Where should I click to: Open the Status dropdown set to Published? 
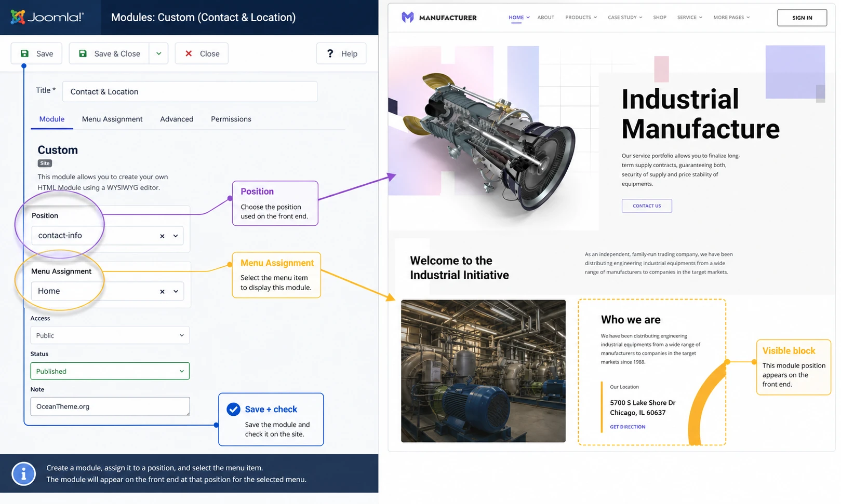click(x=110, y=371)
